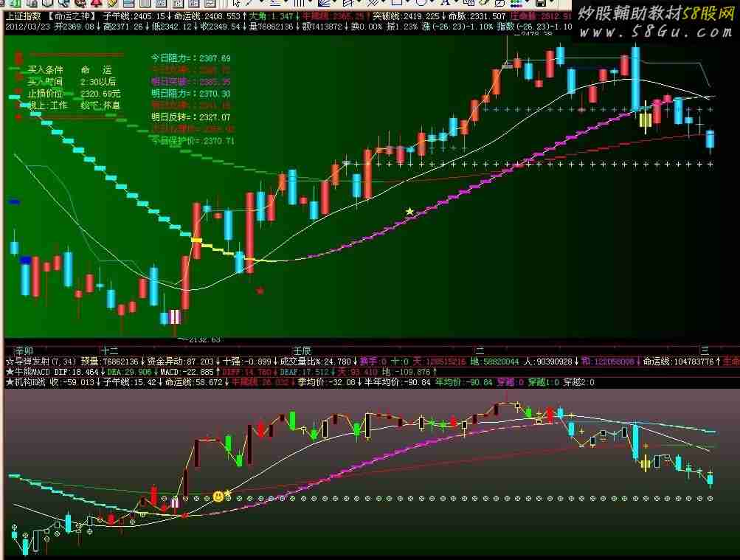Click the white-striped candlestick at the chart low

click(175, 317)
